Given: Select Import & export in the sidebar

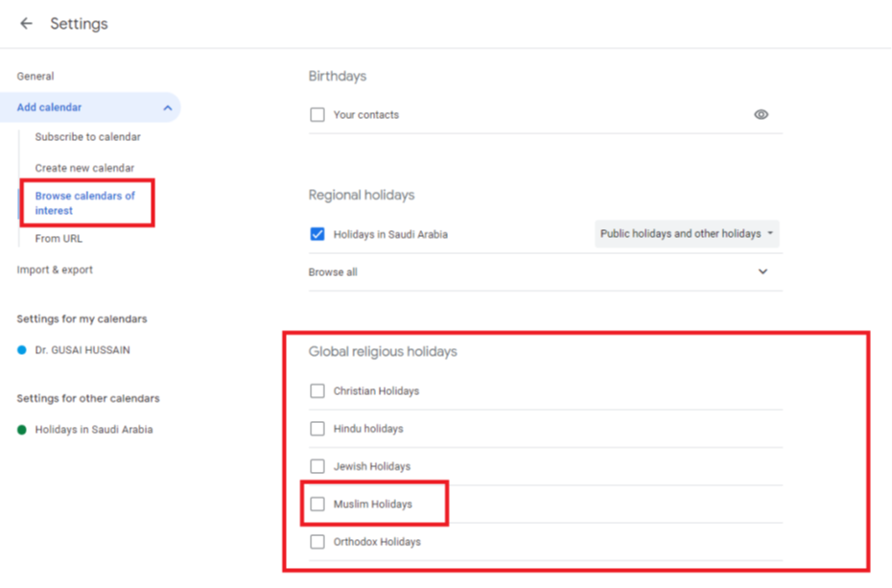Looking at the screenshot, I should pos(55,270).
